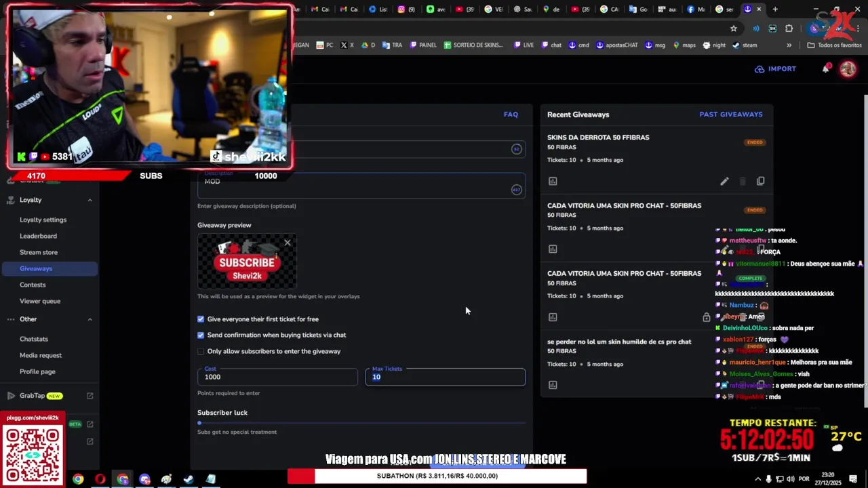
Task: Remove the giveaway preview image
Action: (288, 243)
